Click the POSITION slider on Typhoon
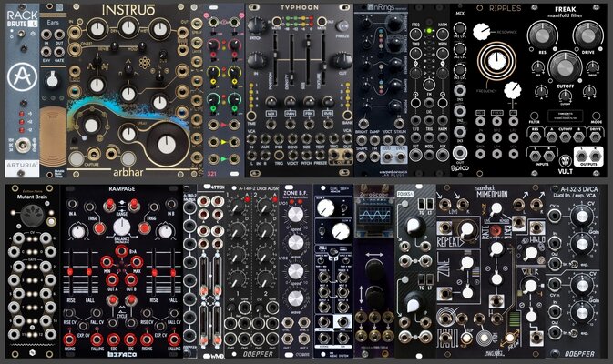The image size is (613, 364). tap(275, 56)
